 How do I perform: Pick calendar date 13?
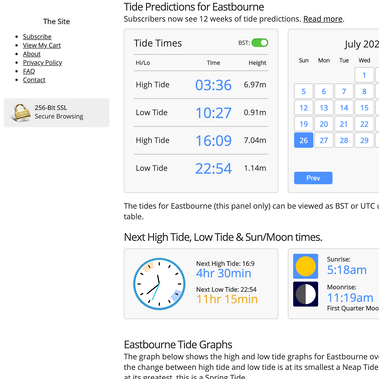coord(324,108)
